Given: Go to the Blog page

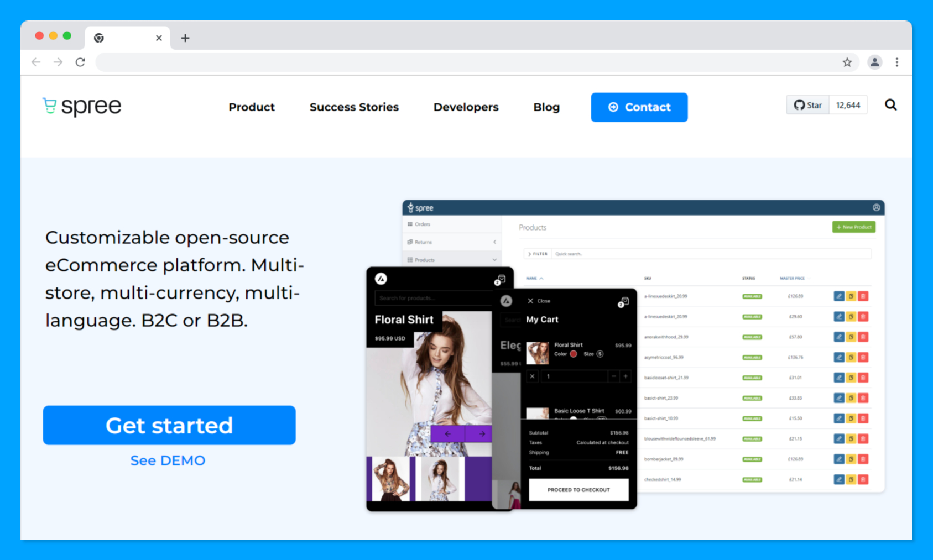Looking at the screenshot, I should tap(546, 107).
